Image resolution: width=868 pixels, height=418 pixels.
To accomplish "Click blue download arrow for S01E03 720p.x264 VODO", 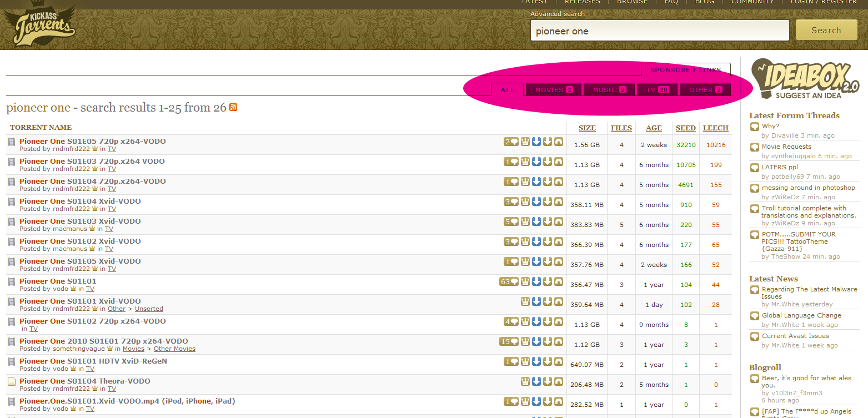I will pyautogui.click(x=536, y=162).
